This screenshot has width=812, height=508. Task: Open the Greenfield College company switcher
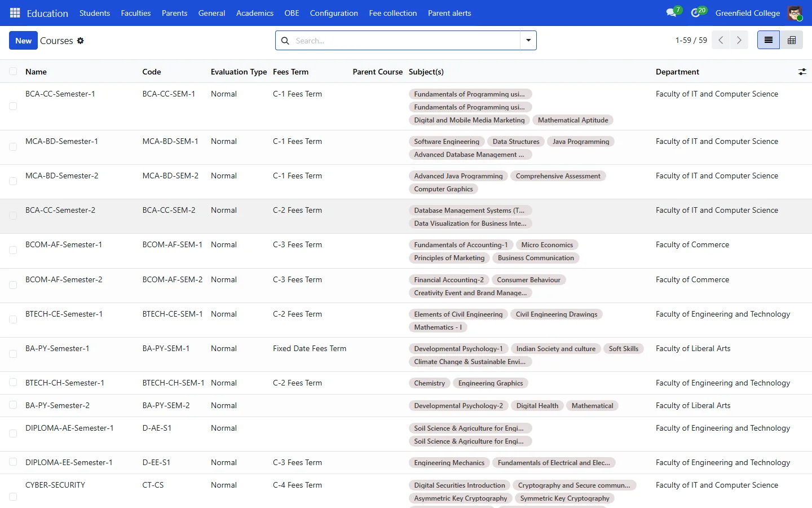748,13
